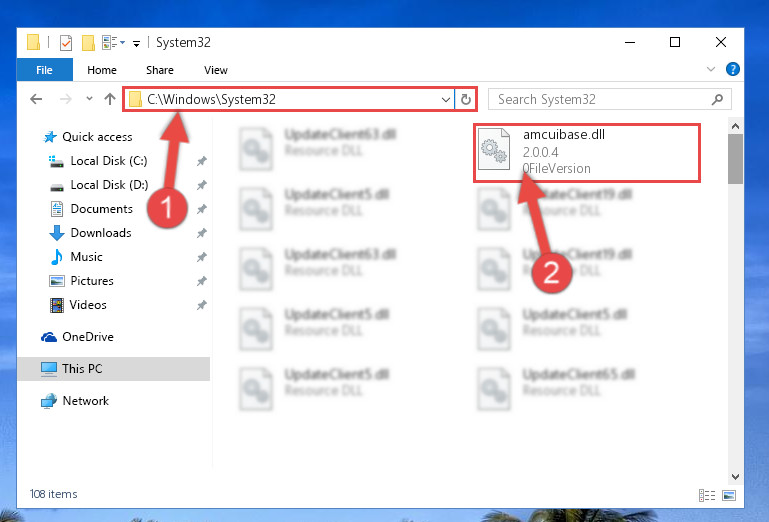
Task: Click the Music note icon
Action: 57,257
